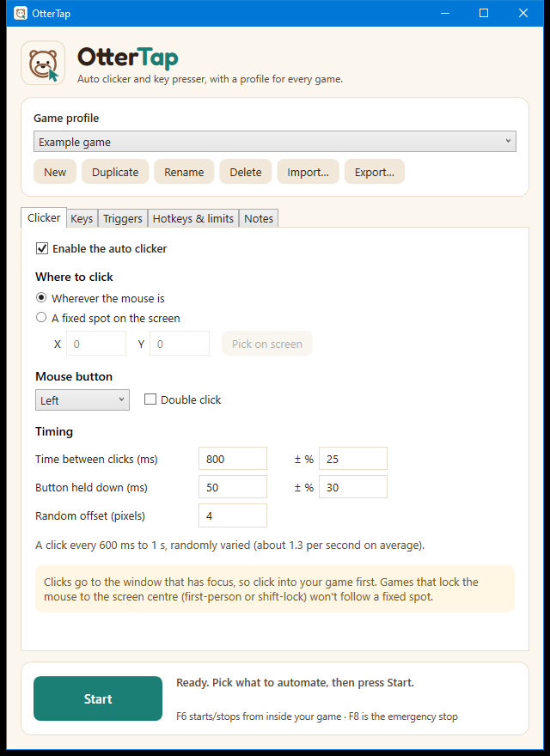Open the Triggers tab

(x=123, y=219)
